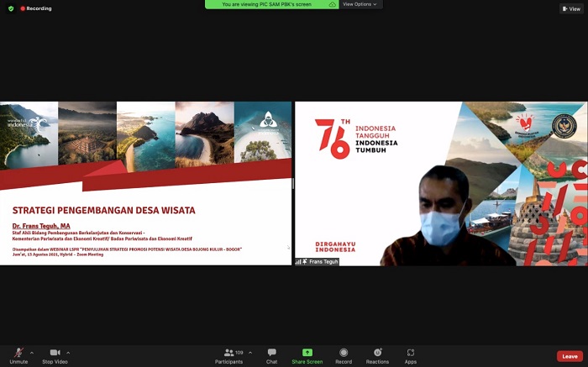Image resolution: width=588 pixels, height=367 pixels.
Task: Change layout using the View button
Action: (571, 8)
